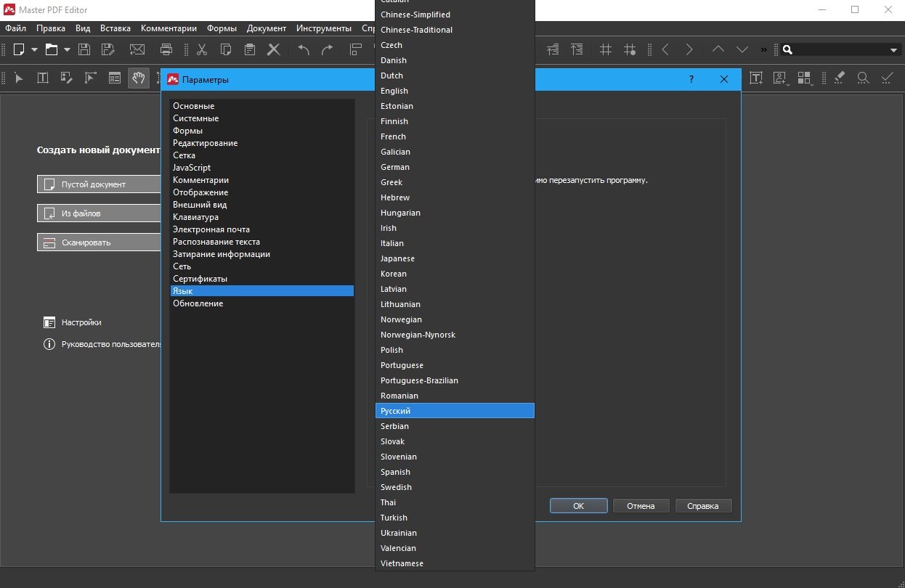This screenshot has width=905, height=588.
Task: Click the Delete X toolbar icon
Action: click(x=274, y=49)
